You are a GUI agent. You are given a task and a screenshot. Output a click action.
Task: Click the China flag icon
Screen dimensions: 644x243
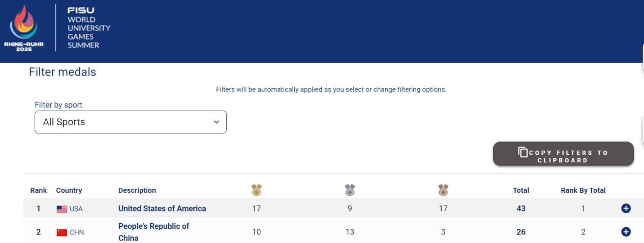pos(62,232)
